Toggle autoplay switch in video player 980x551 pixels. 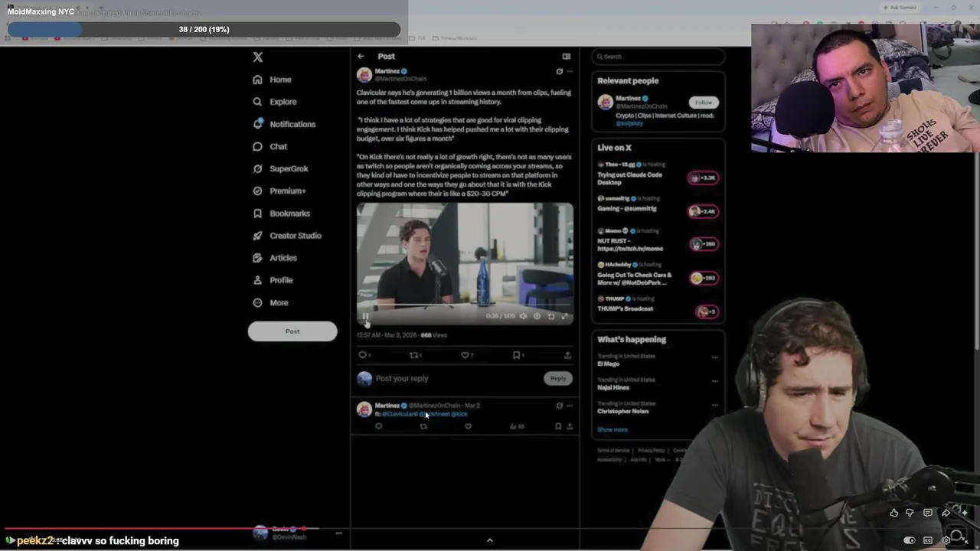[x=909, y=540]
